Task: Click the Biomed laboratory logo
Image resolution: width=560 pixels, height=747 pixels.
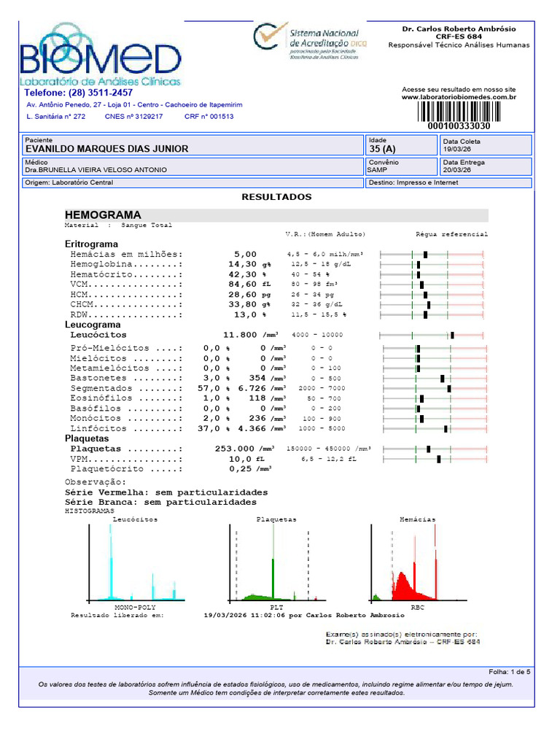Action: click(x=101, y=54)
